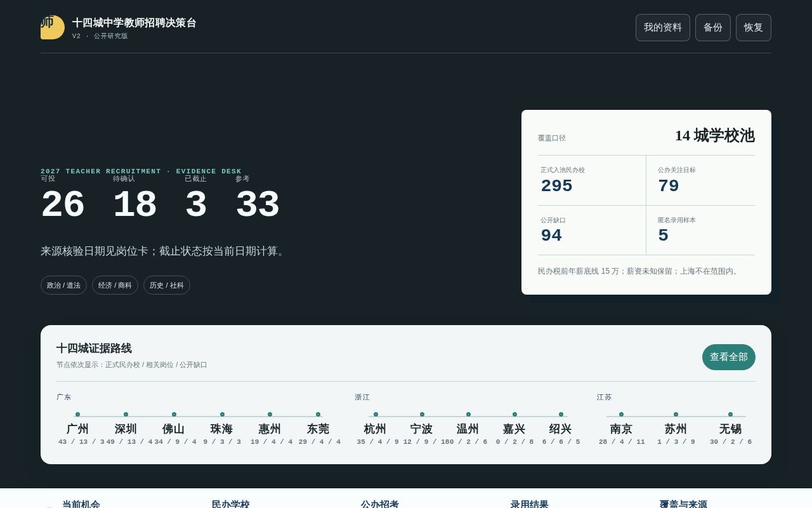Image resolution: width=812 pixels, height=508 pixels.
Task: Click 公开缺口 value 94
Action: 551,236
